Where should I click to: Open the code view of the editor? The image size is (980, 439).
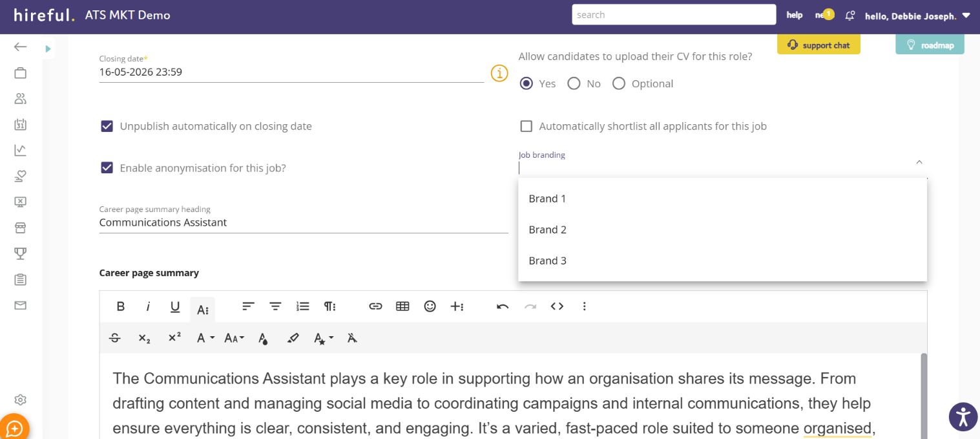point(557,306)
